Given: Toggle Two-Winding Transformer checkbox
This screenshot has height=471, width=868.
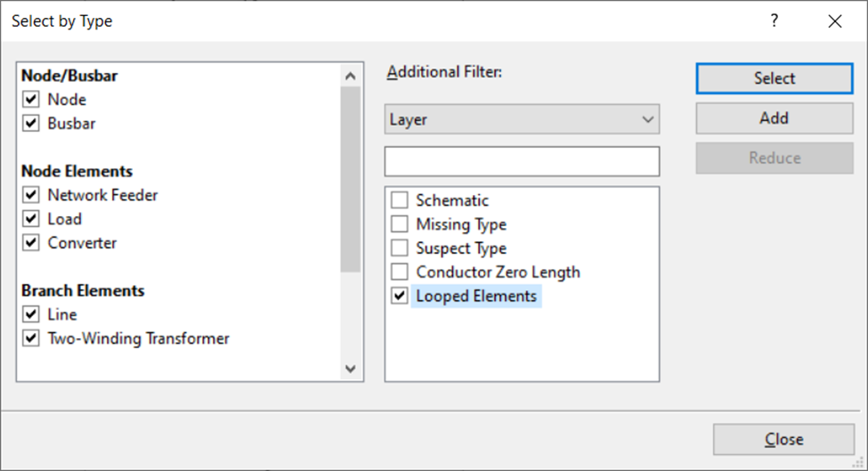Looking at the screenshot, I should pos(32,338).
